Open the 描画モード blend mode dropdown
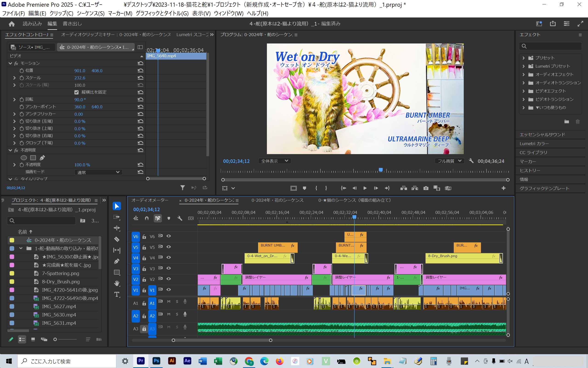588x368 pixels. click(98, 172)
